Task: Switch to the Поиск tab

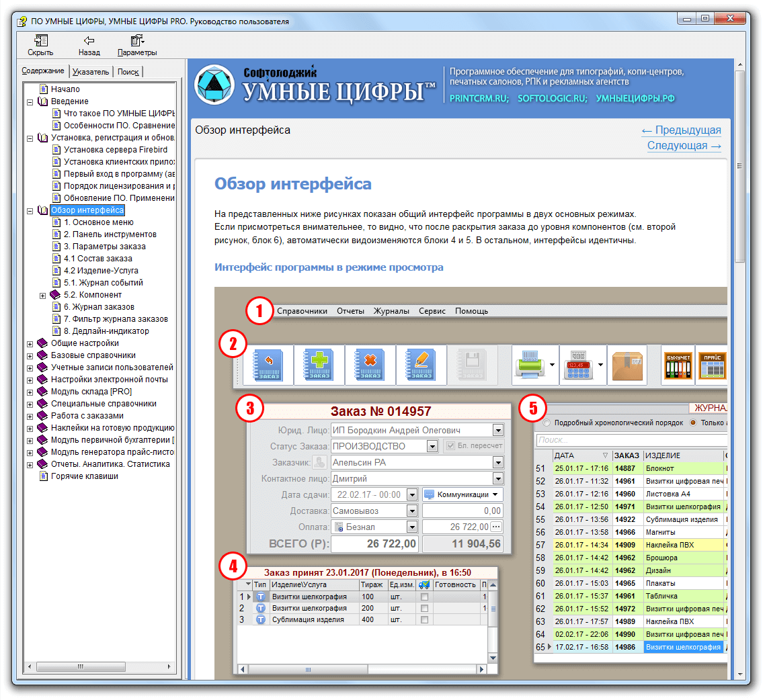Action: [x=128, y=72]
